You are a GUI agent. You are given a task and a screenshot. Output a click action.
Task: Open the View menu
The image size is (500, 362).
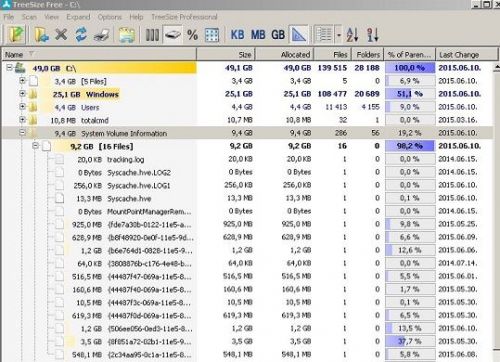(51, 17)
